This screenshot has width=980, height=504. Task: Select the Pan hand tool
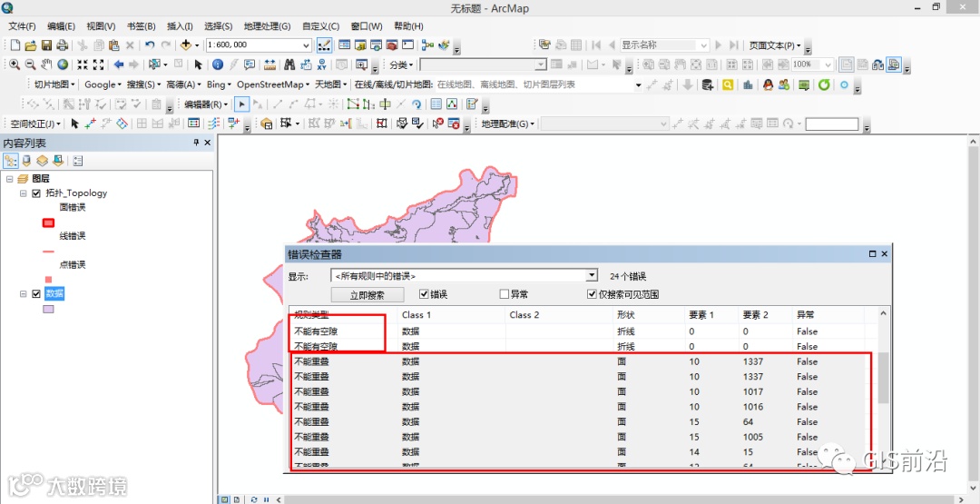[x=46, y=64]
